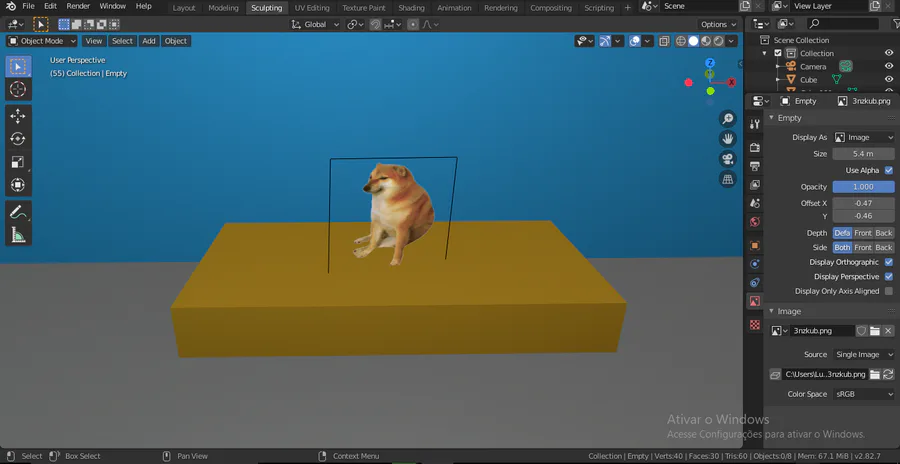This screenshot has height=464, width=900.
Task: Hide the Camera object via eye icon
Action: click(x=889, y=67)
